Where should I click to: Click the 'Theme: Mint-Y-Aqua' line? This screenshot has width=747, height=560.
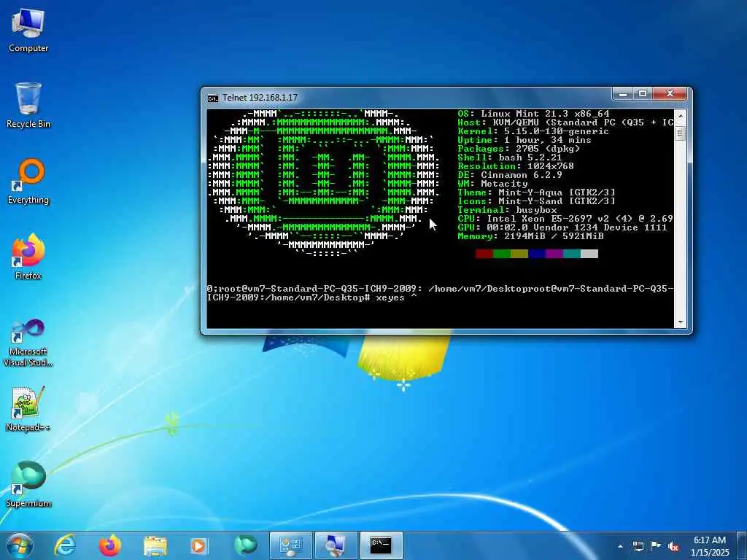536,192
